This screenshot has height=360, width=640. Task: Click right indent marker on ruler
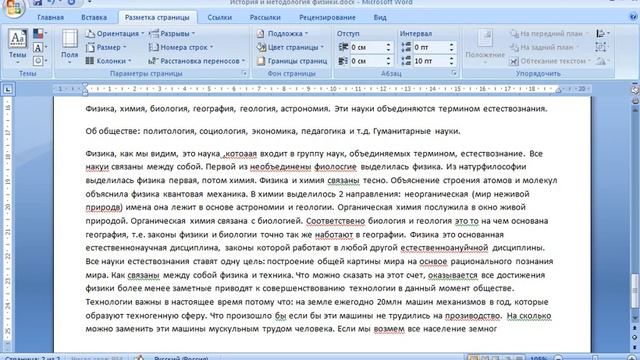(x=558, y=90)
